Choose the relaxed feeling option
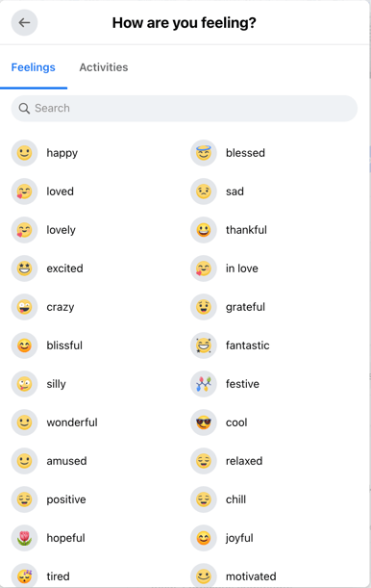Viewport: 371px width, 588px height. tap(273, 461)
